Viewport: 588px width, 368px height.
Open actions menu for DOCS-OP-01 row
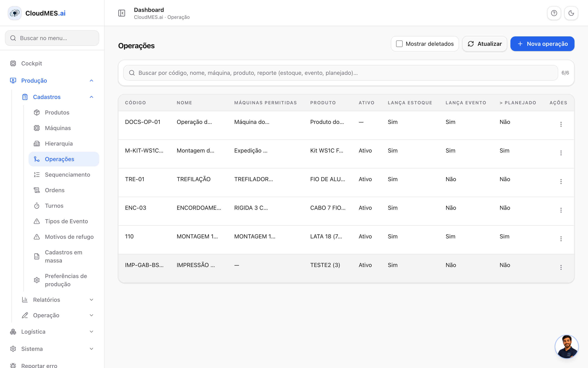pos(561,124)
